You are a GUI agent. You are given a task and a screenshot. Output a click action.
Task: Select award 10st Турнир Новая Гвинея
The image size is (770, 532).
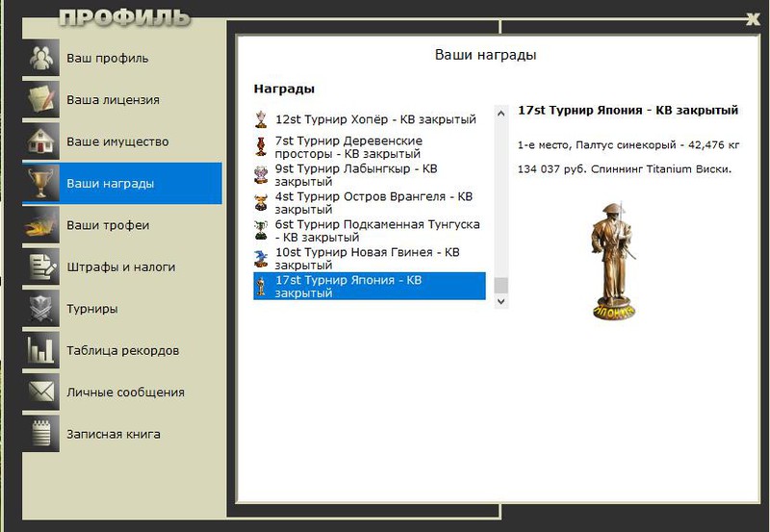click(370, 259)
